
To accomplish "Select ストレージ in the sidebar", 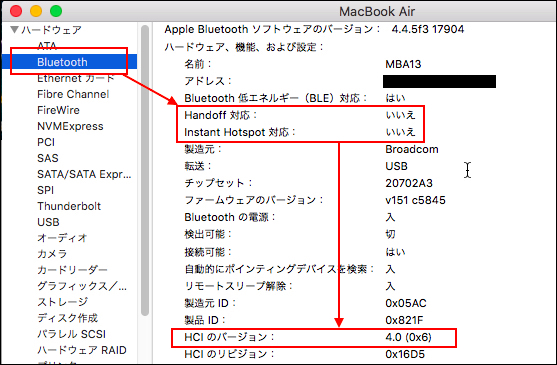I will point(62,302).
